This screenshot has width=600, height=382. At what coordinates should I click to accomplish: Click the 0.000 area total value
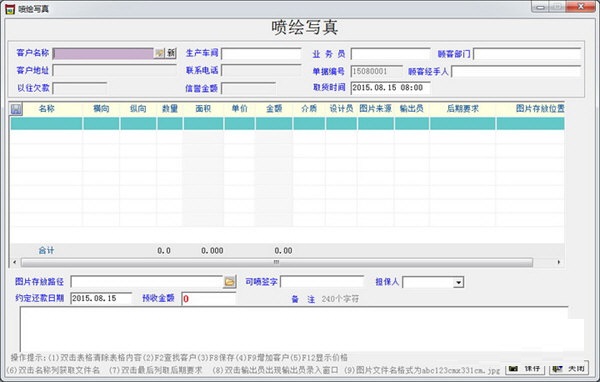click(212, 251)
